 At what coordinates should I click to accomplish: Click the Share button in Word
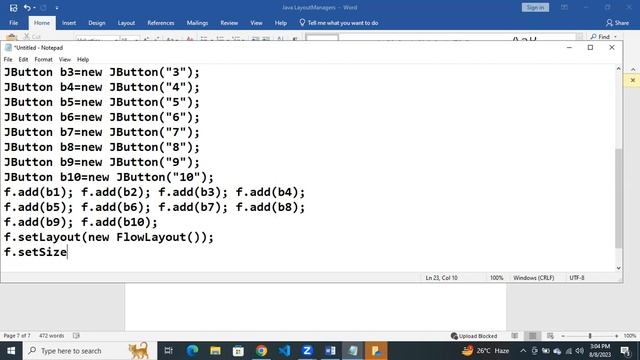(x=618, y=23)
